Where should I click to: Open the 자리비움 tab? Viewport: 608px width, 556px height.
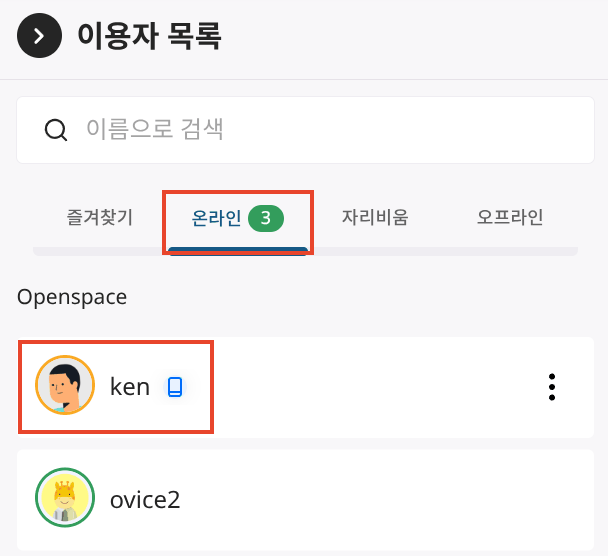(x=375, y=217)
